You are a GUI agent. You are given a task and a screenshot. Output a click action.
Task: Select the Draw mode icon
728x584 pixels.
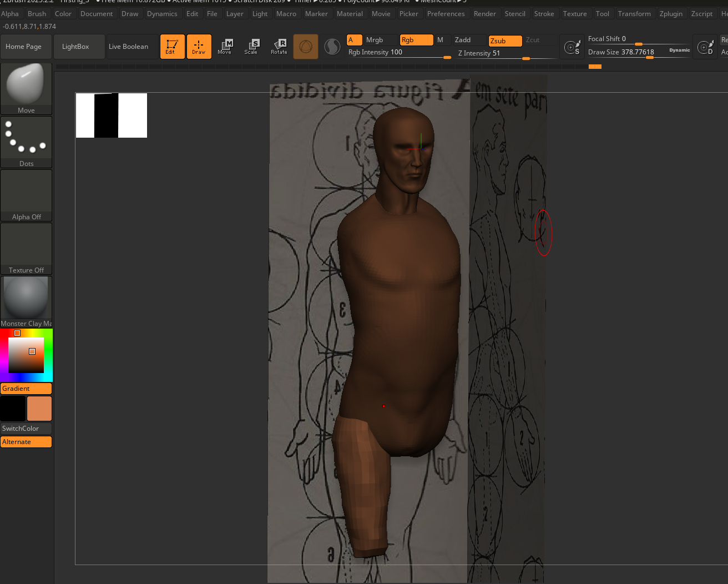coord(199,47)
